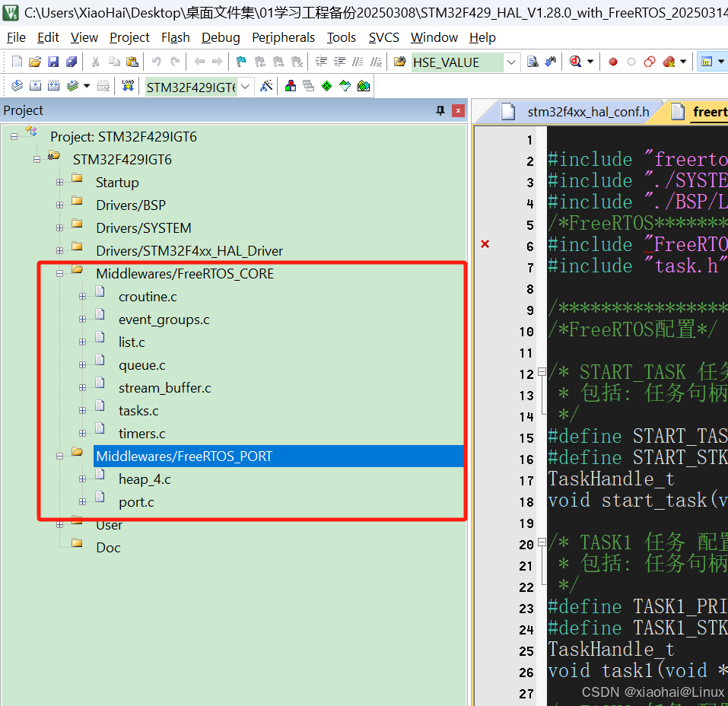The height and width of the screenshot is (706, 728).
Task: Open the Pack Installer icon
Action: (364, 86)
